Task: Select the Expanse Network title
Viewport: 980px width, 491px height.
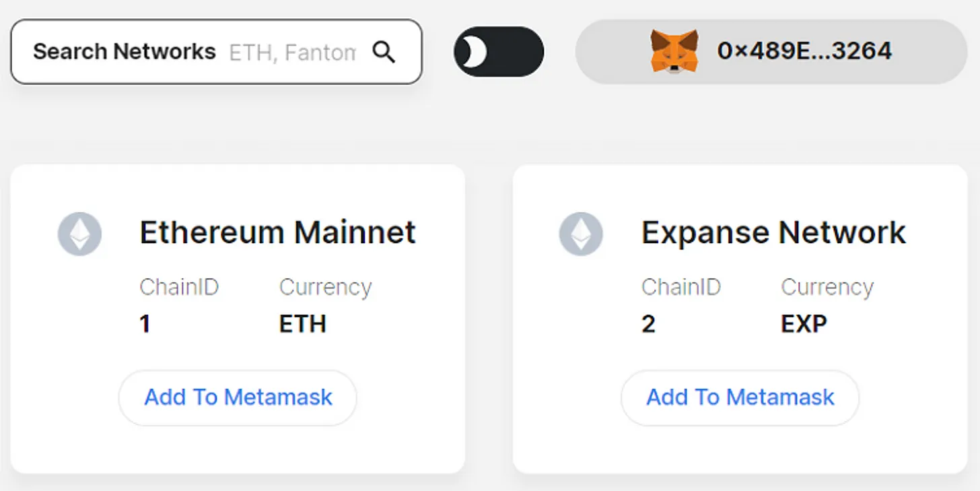Action: click(x=773, y=232)
